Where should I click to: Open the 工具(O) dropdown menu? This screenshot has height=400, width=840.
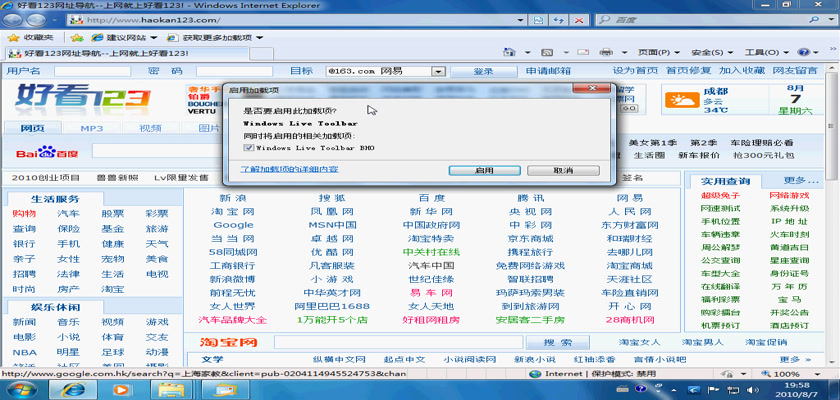(x=765, y=52)
